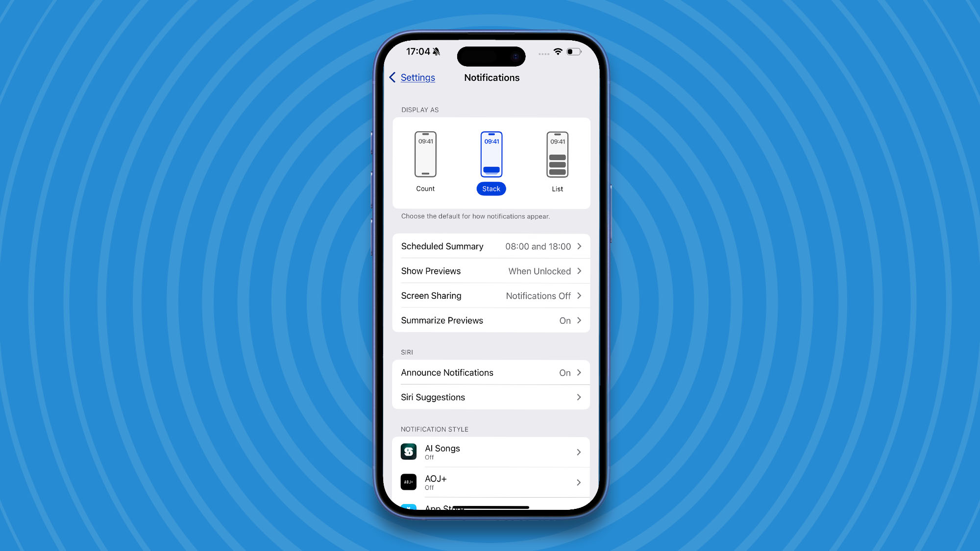The image size is (980, 551).
Task: Open AI Songs notification settings
Action: (490, 452)
